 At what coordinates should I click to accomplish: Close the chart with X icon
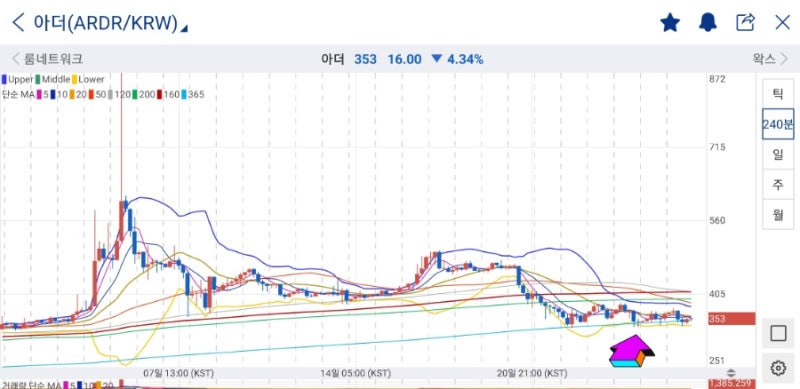coord(783,22)
